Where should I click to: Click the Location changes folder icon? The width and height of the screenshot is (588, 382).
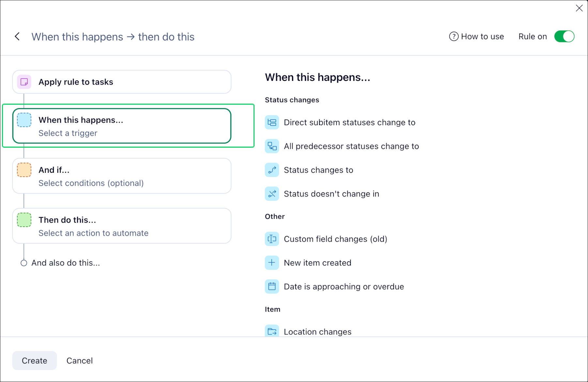click(272, 331)
